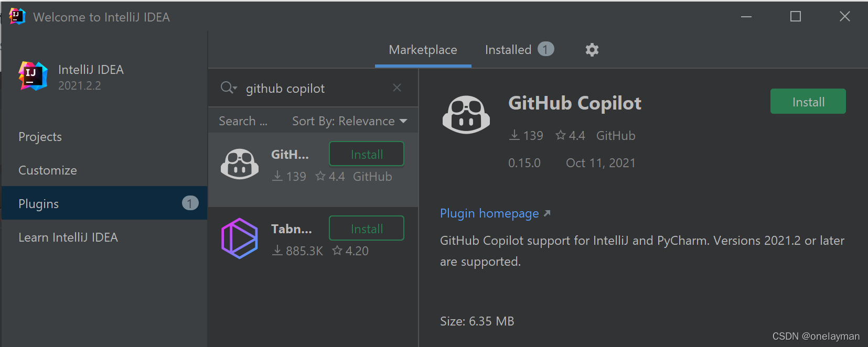Install GitHub Copilot from the details pane

[x=808, y=101]
